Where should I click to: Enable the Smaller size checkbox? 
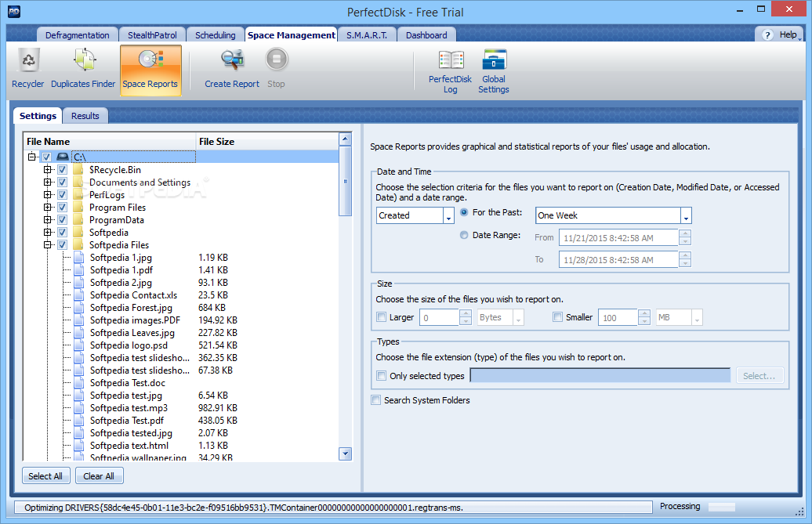[558, 317]
